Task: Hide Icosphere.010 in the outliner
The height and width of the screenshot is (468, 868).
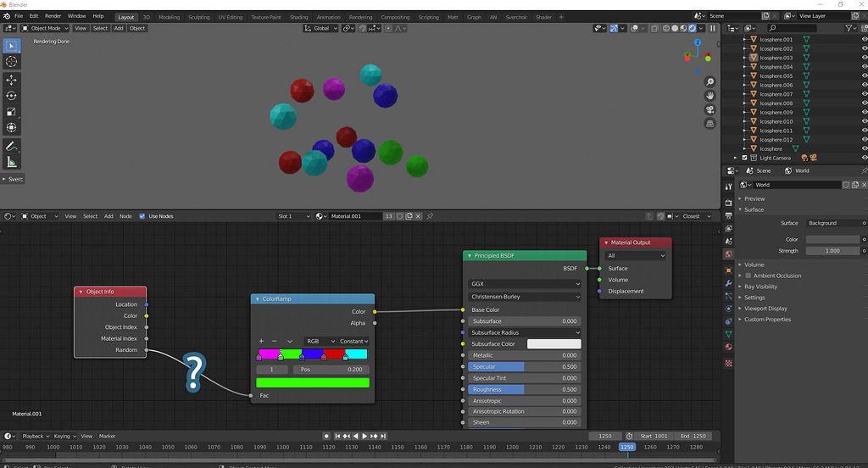Action: point(864,121)
